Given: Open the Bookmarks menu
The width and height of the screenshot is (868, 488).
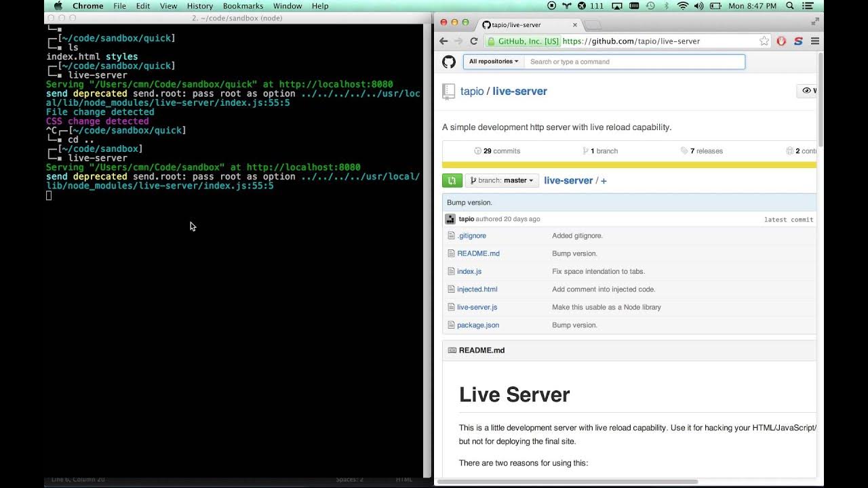Looking at the screenshot, I should click(243, 5).
